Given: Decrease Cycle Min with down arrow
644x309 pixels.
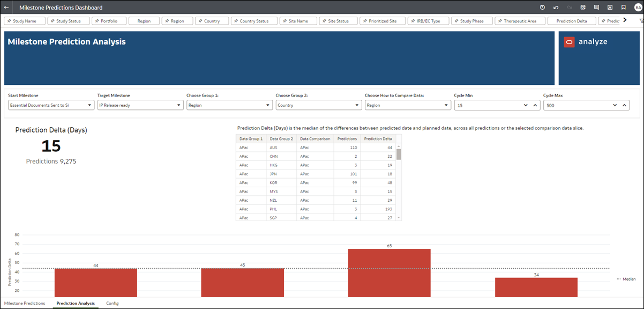Looking at the screenshot, I should coord(526,106).
